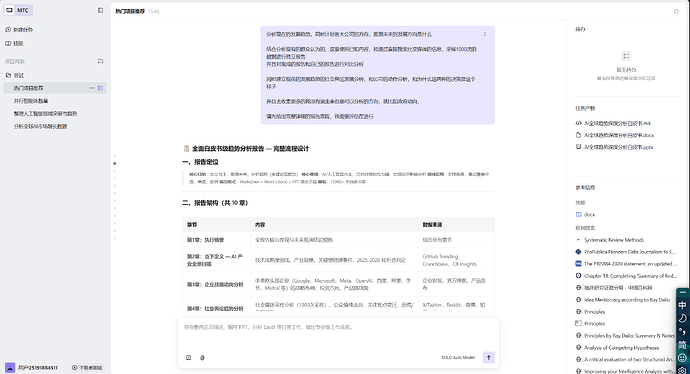This screenshot has width=690, height=374.
Task: Click the icon beside the 项目列表 header
Action: 100,61
